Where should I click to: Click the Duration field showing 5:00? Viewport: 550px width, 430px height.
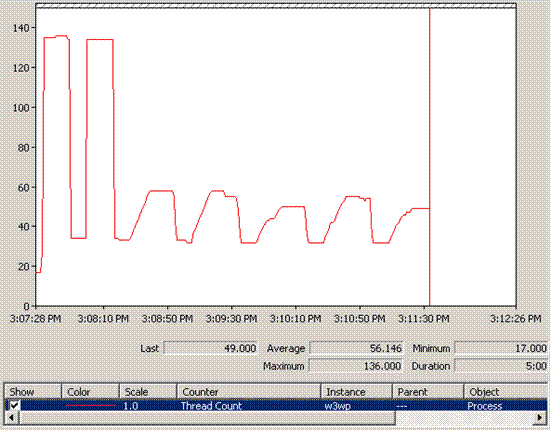[501, 366]
